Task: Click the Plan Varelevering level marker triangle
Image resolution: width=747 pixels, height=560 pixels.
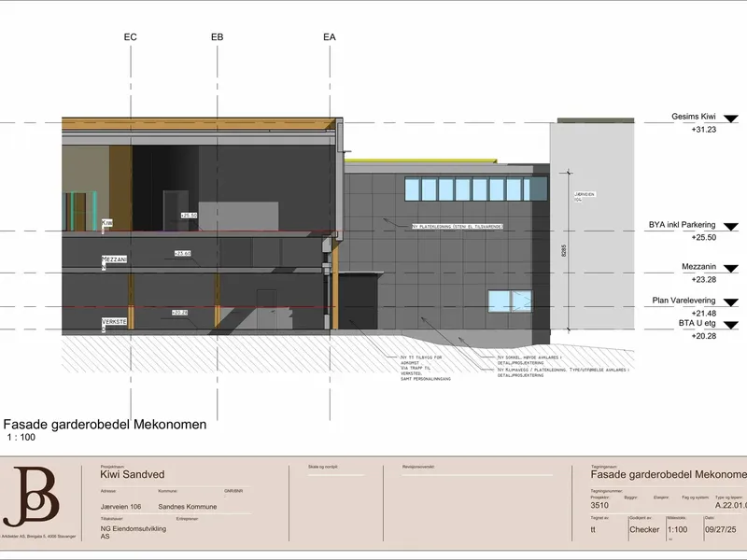Action: (x=730, y=302)
